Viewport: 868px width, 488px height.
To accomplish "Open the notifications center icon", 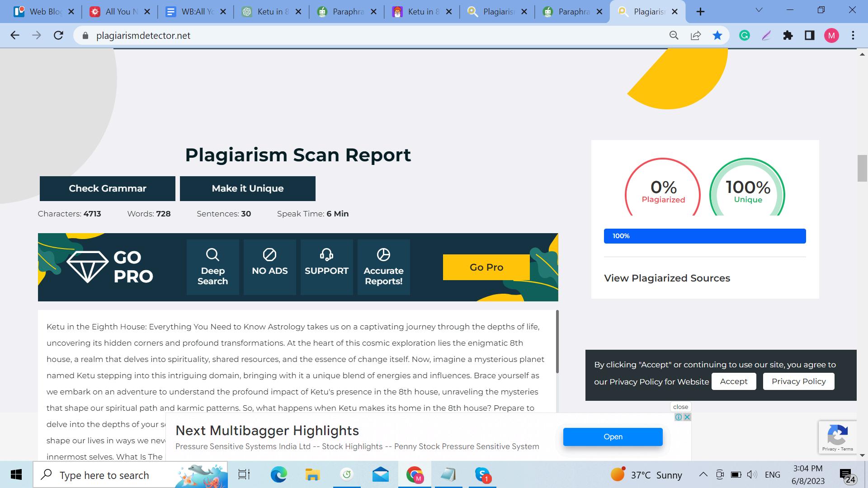I will point(847,475).
